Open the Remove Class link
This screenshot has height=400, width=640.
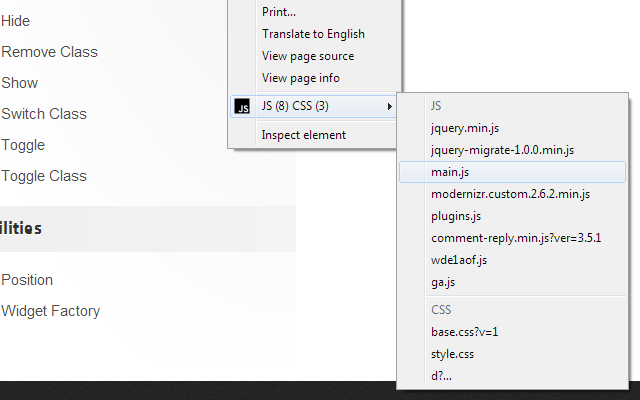point(49,52)
